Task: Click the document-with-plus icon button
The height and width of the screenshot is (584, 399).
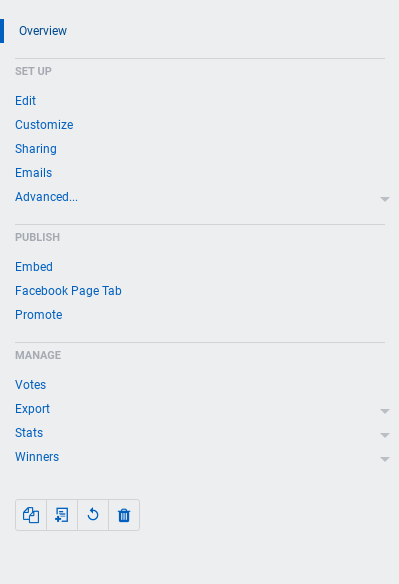Action: coord(62,515)
